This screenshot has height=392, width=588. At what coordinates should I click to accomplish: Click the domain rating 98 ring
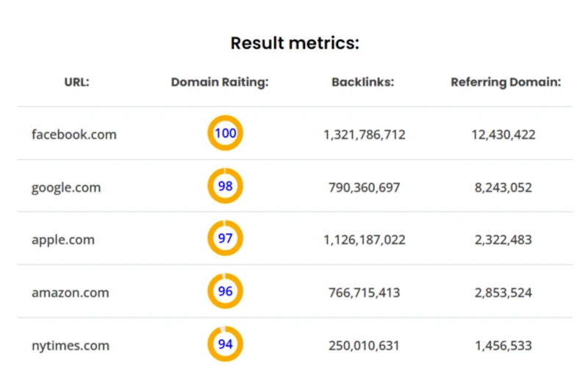(226, 185)
